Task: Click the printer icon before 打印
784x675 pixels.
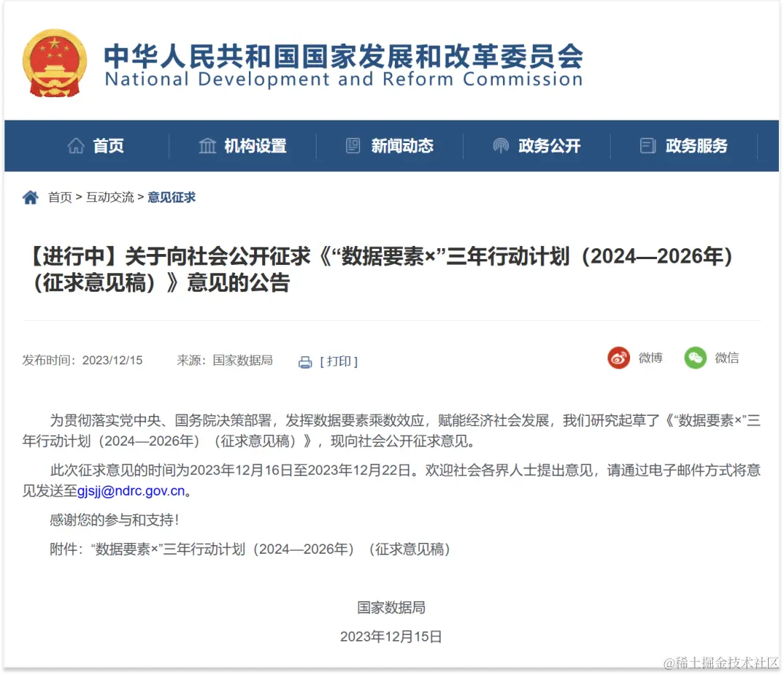Action: point(306,361)
